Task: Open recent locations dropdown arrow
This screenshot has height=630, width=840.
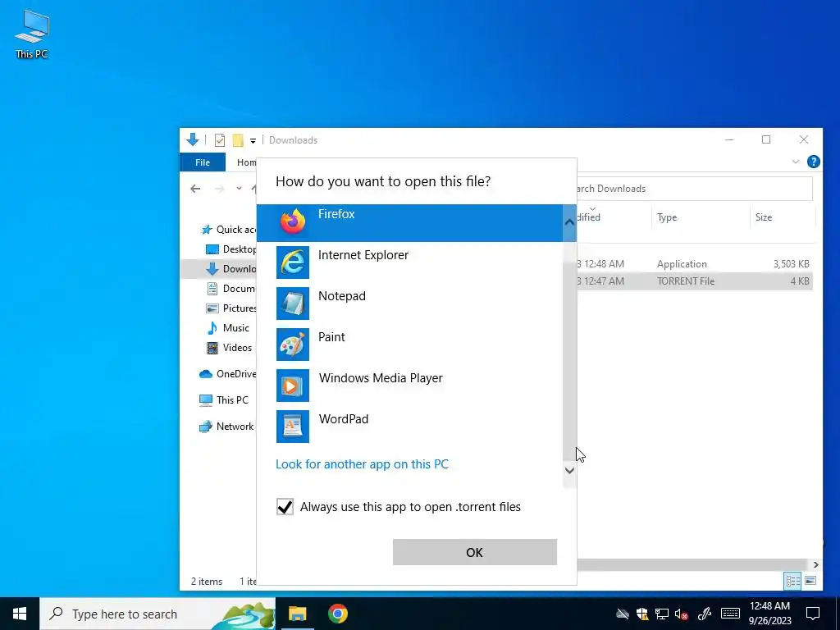Action: pyautogui.click(x=239, y=189)
